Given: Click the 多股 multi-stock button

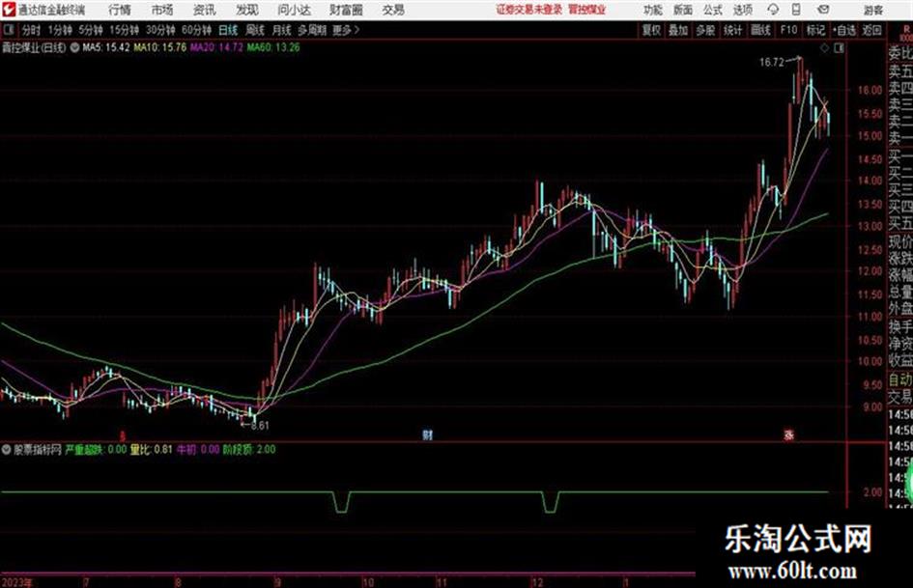Looking at the screenshot, I should click(705, 30).
